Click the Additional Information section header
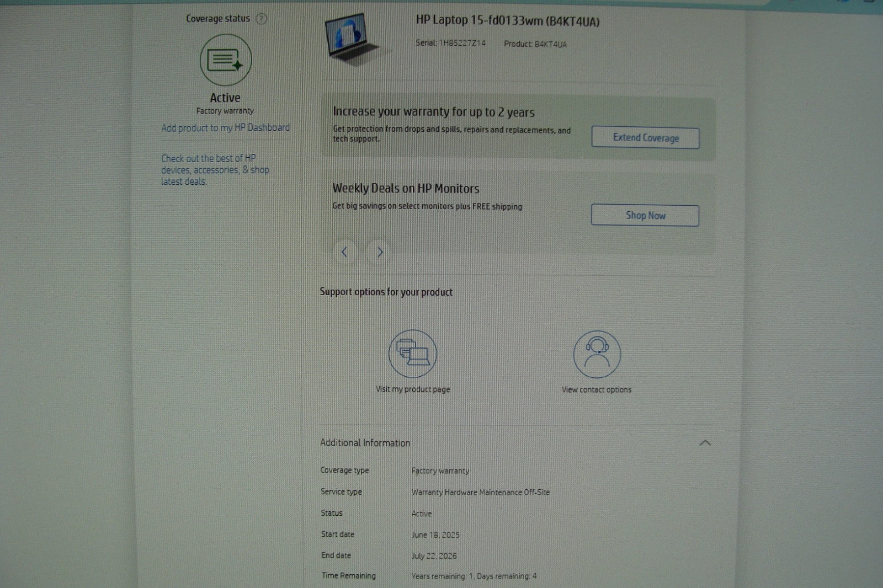 click(365, 443)
